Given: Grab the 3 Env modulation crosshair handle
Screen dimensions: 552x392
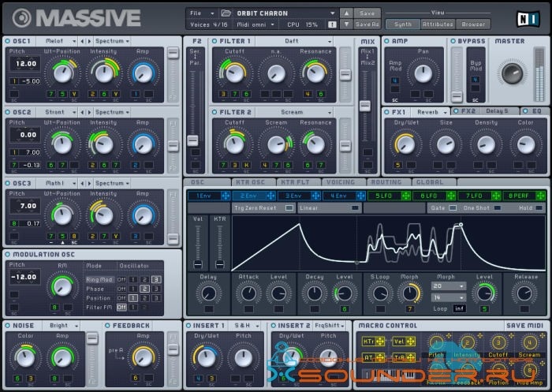Looking at the screenshot, I should tap(315, 196).
